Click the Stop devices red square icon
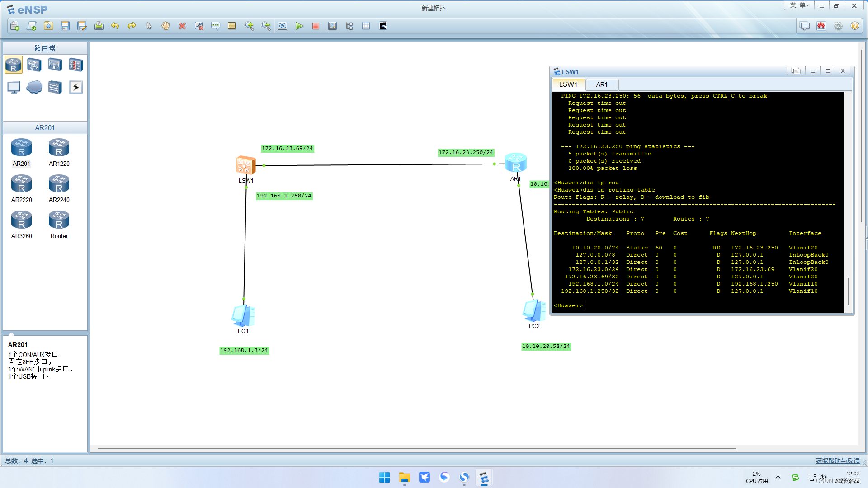868x488 pixels. [x=316, y=26]
